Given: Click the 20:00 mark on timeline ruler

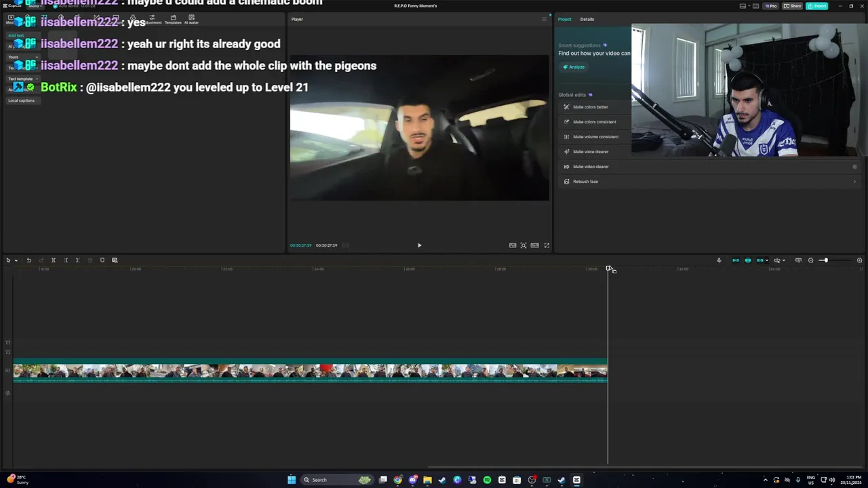Looking at the screenshot, I should (136, 269).
